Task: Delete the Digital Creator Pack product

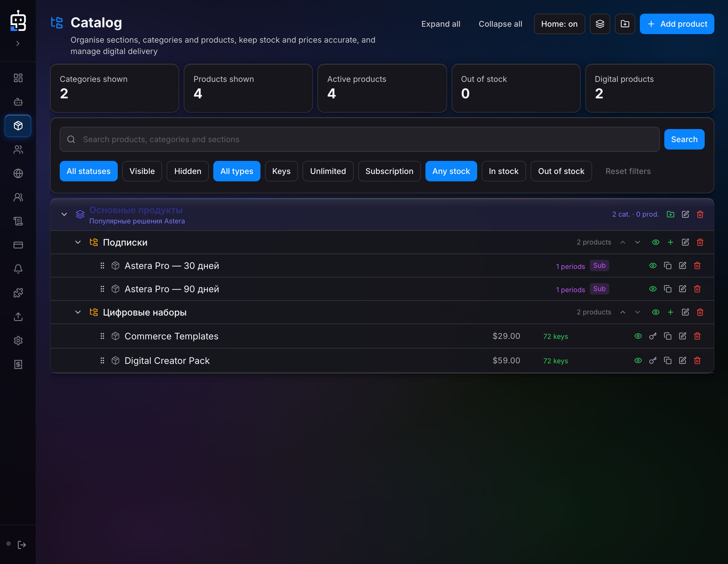Action: tap(697, 360)
